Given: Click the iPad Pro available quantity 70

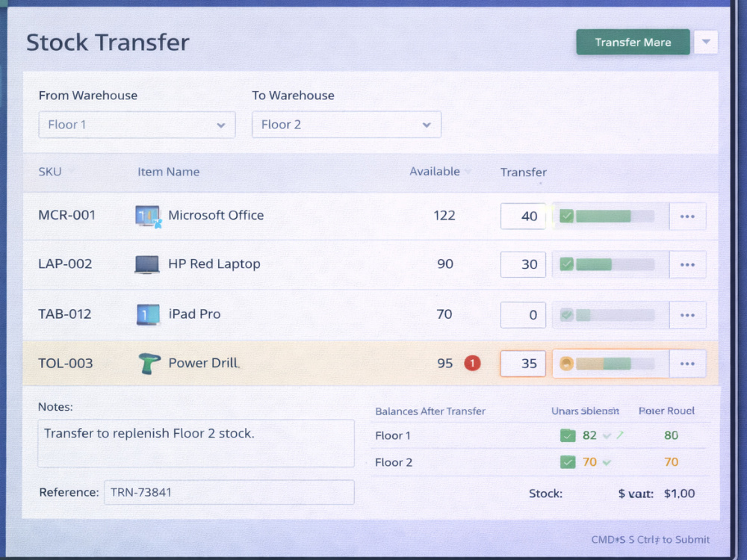Looking at the screenshot, I should (444, 314).
